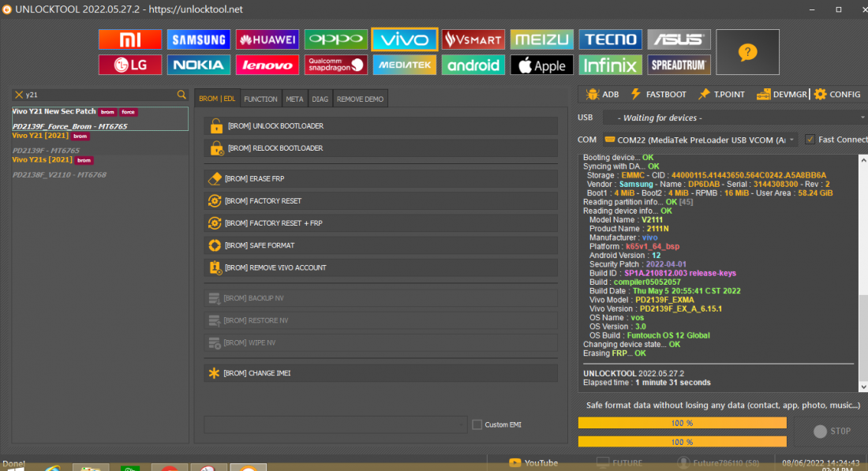
Task: Switch to the BROM | EDL tab
Action: point(217,99)
